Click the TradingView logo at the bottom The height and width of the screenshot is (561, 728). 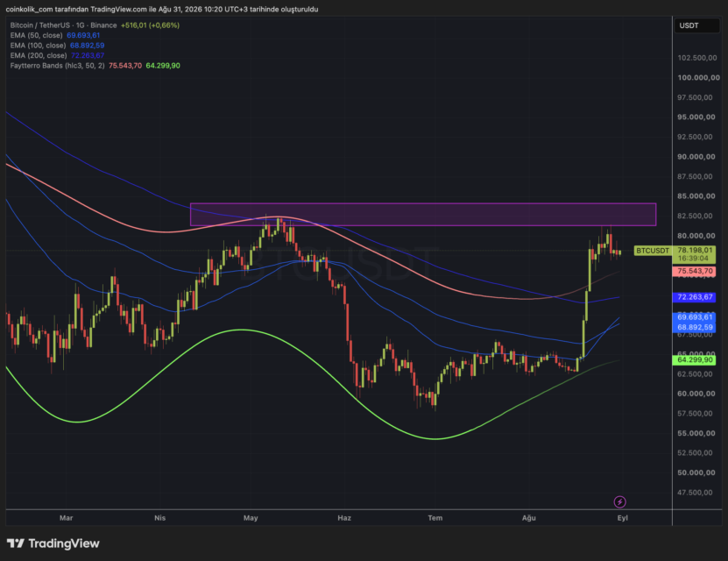tap(53, 543)
